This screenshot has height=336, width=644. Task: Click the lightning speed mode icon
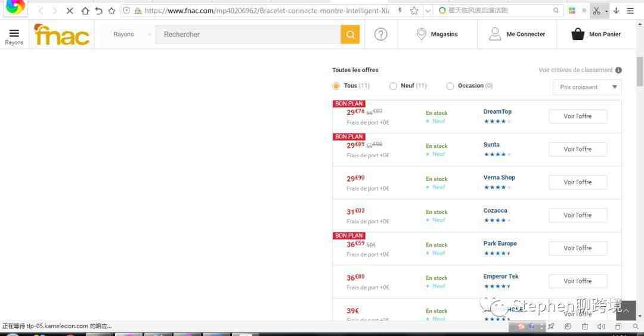400,11
